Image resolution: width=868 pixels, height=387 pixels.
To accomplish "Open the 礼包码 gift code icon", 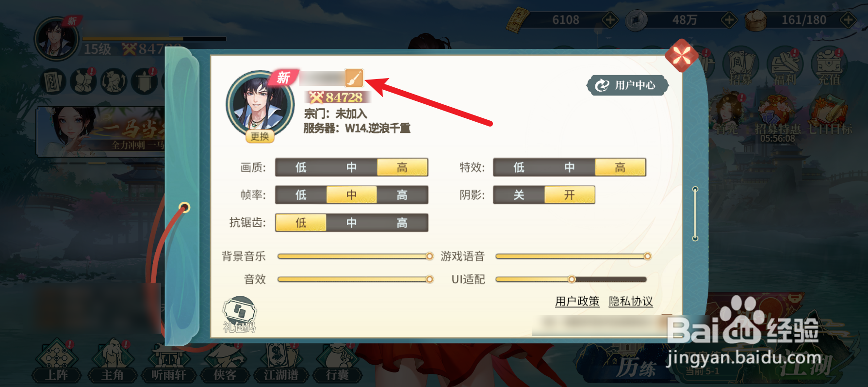I will pyautogui.click(x=239, y=315).
